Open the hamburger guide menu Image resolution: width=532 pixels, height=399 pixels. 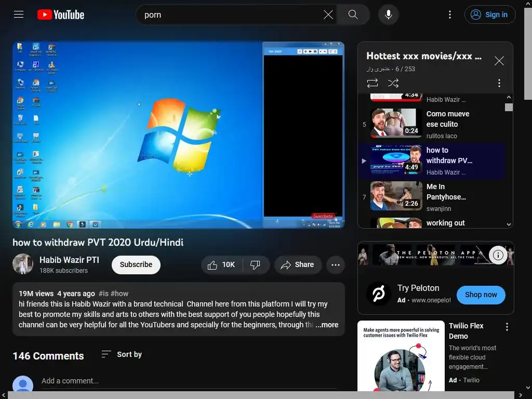tap(19, 15)
